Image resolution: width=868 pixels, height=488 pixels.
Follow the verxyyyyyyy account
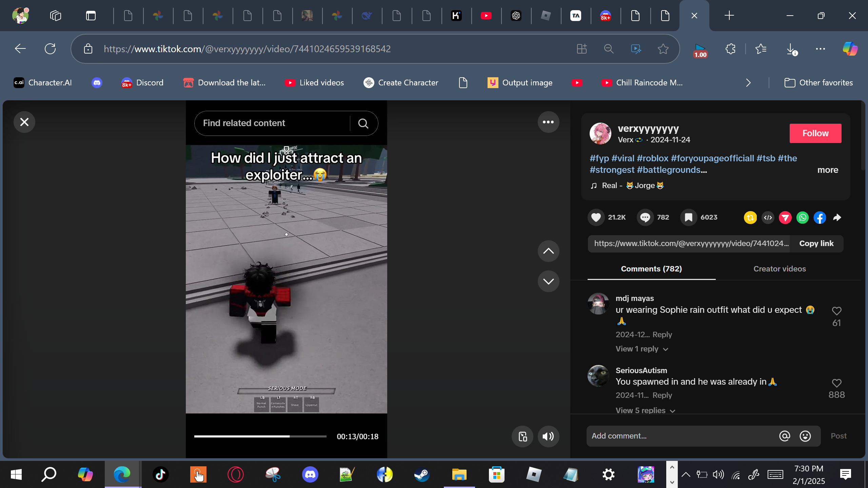click(815, 133)
